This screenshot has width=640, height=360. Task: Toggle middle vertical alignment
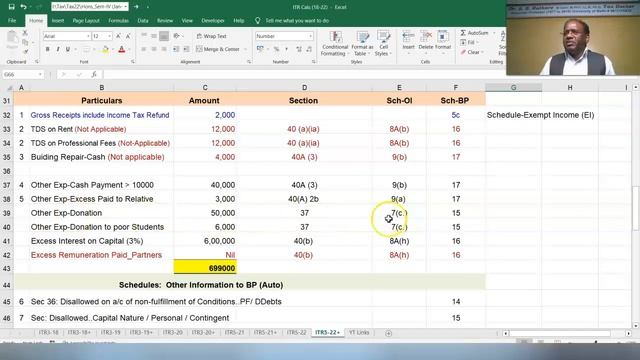click(x=154, y=36)
